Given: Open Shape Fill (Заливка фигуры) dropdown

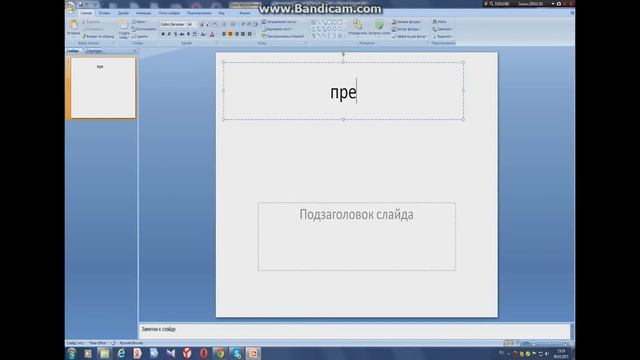Looking at the screenshot, I should 407,22.
